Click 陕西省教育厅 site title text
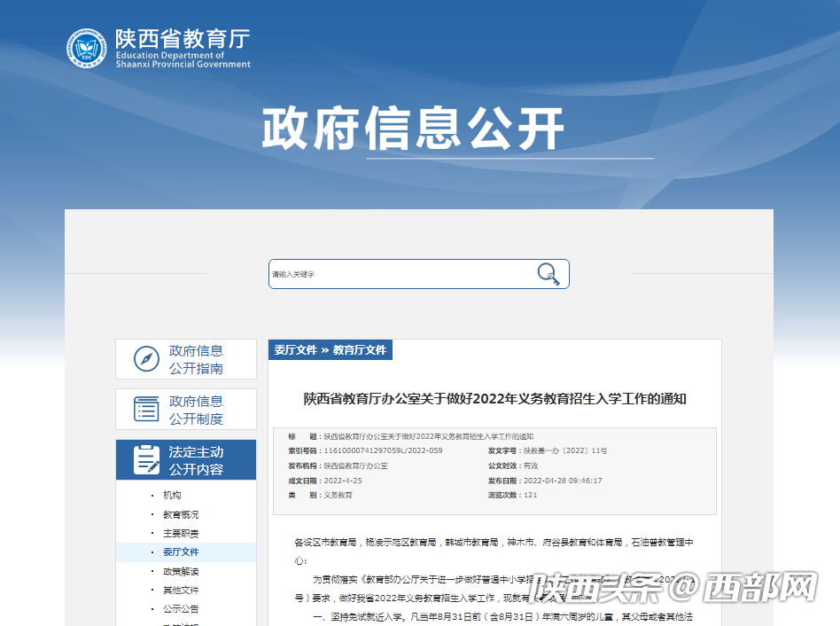Viewport: 840px width, 626px height. (183, 39)
